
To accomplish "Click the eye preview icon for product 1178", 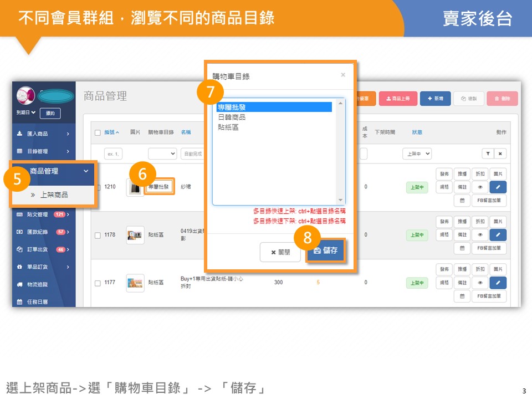I will tap(480, 235).
